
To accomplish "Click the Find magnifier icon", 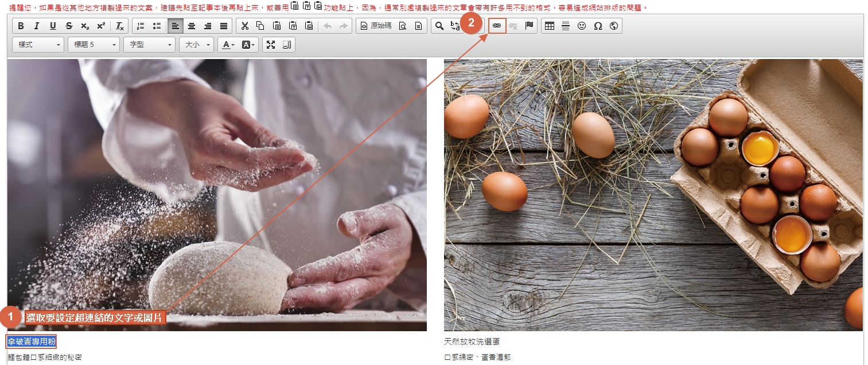I will tap(439, 26).
